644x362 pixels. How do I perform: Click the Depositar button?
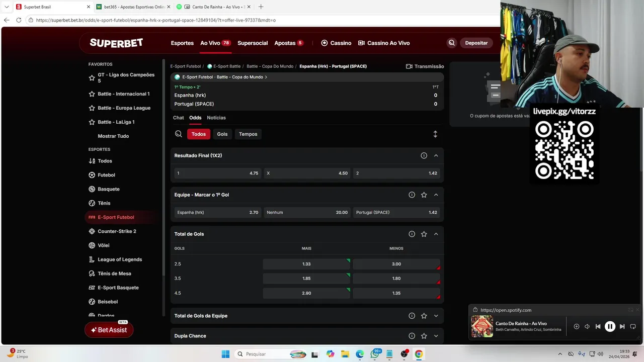pos(476,43)
